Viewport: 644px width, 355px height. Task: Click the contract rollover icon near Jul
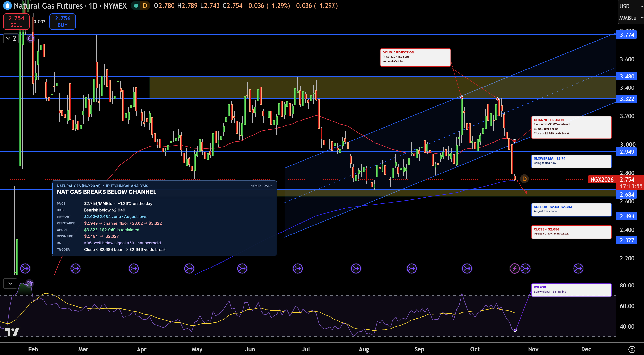297,268
